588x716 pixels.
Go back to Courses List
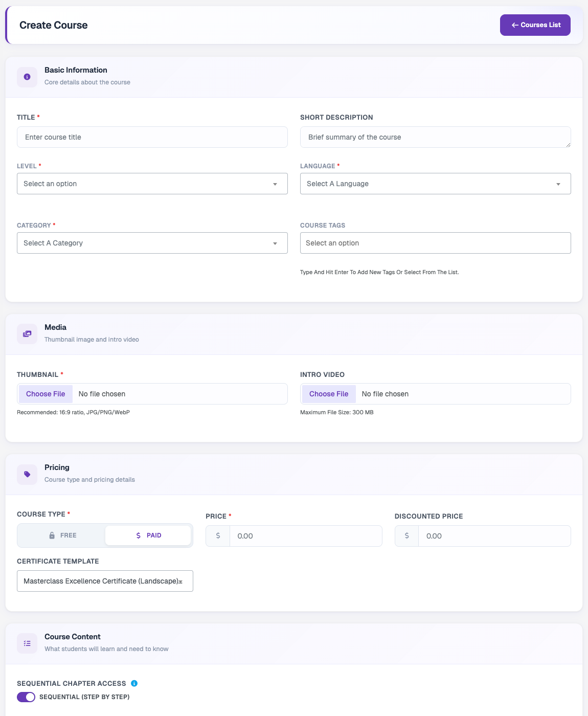(x=535, y=25)
